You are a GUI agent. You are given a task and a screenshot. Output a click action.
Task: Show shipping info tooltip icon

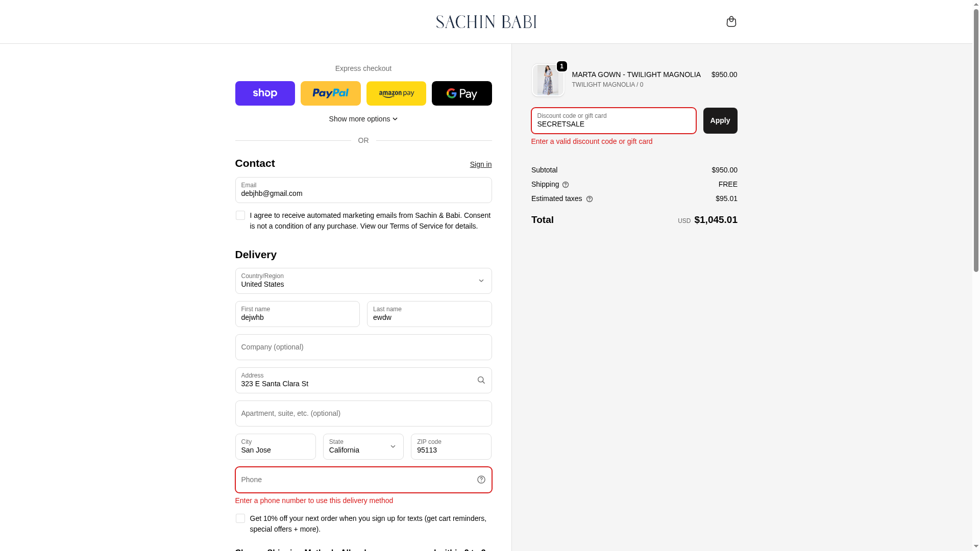[x=566, y=185]
